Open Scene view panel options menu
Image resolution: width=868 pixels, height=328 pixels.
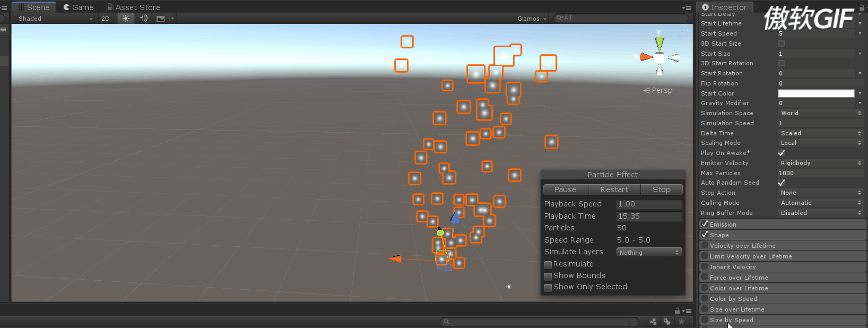tap(687, 7)
